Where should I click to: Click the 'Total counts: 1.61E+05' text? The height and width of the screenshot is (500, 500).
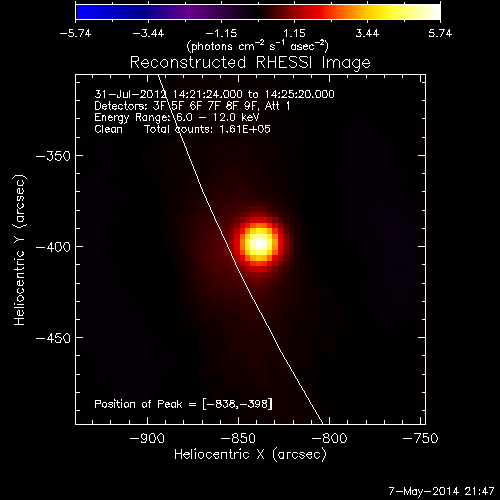(x=207, y=129)
